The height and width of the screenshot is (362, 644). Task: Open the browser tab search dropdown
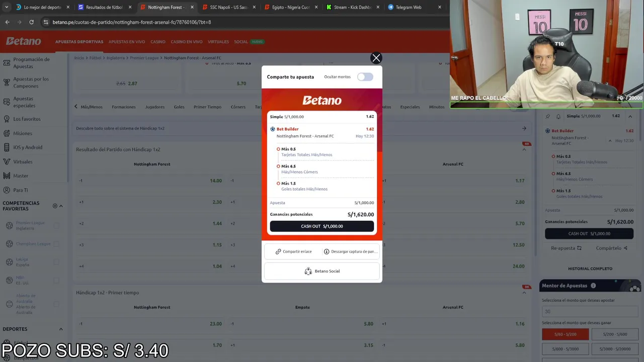(x=6, y=8)
